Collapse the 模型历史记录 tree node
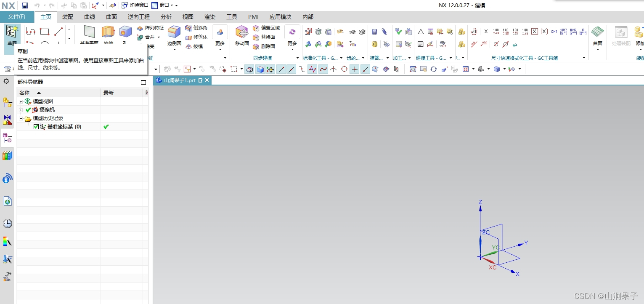Screen dimensions: 644x304 pyautogui.click(x=21, y=119)
